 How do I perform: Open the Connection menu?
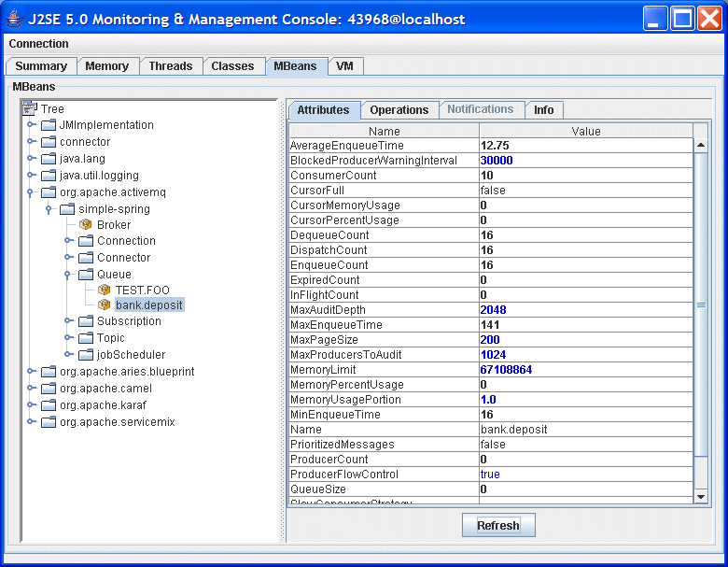pos(38,44)
